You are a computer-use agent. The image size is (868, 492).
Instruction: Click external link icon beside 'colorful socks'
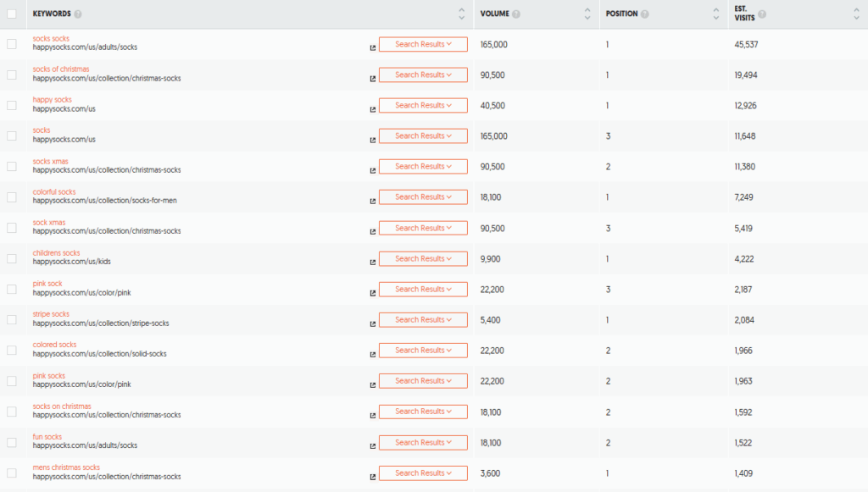tap(373, 202)
